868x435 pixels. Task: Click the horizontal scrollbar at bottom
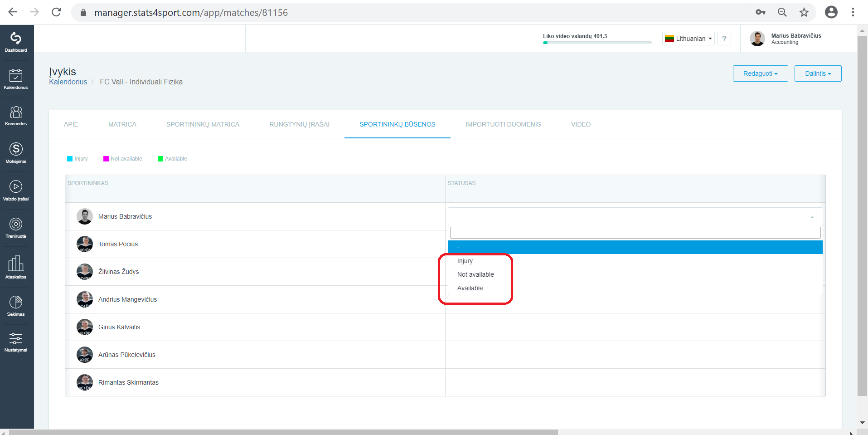[283, 432]
